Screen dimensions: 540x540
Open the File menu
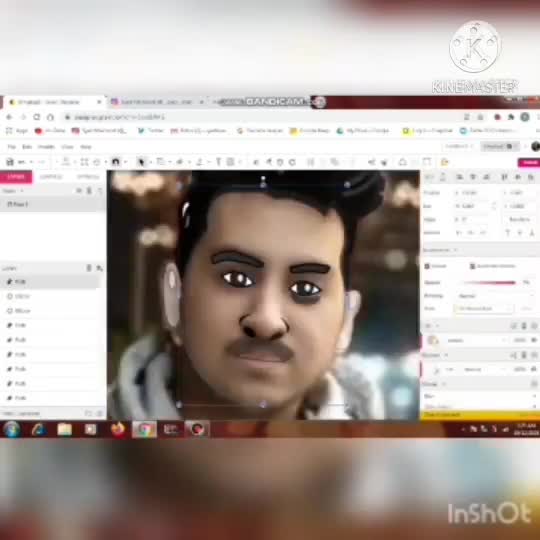(12, 147)
